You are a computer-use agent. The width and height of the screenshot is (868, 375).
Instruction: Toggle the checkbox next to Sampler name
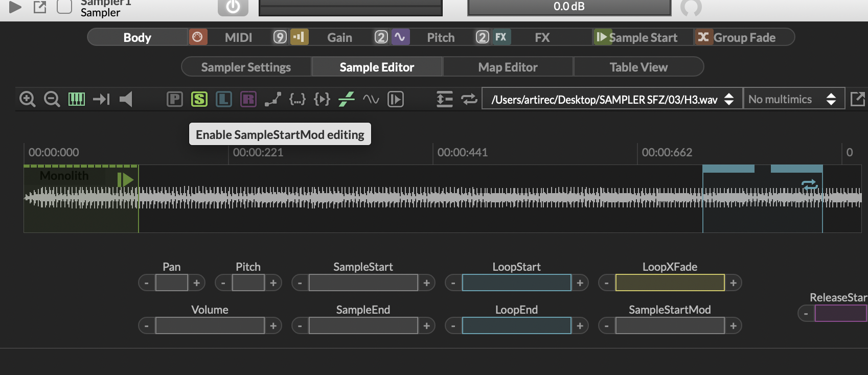64,7
